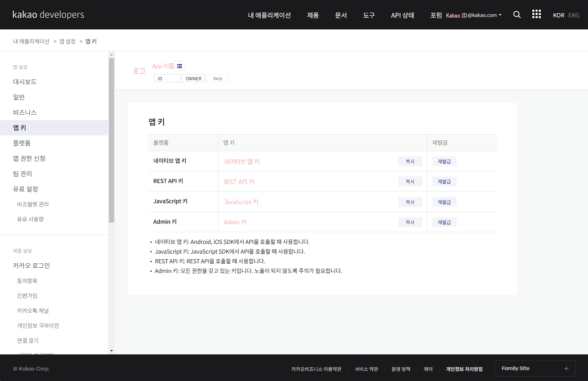Image resolution: width=588 pixels, height=381 pixels.
Task: Expand the Family Site plus icon
Action: pyautogui.click(x=566, y=369)
